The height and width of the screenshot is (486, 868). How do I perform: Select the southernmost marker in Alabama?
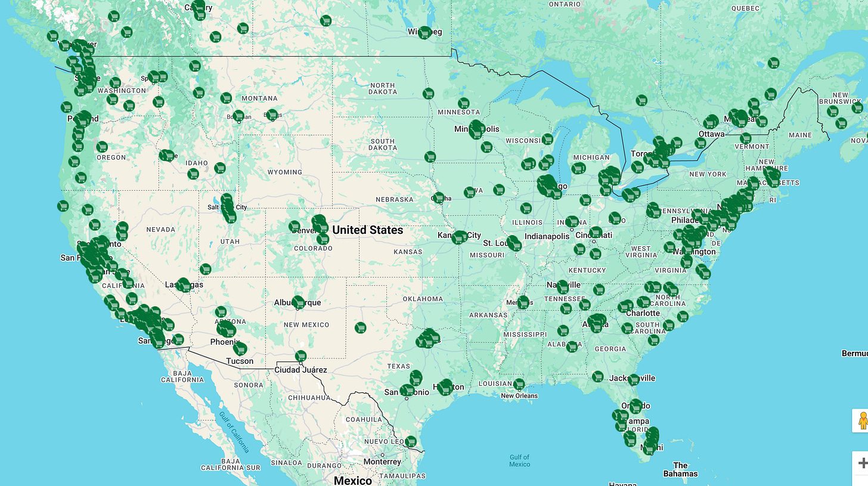[x=572, y=346]
